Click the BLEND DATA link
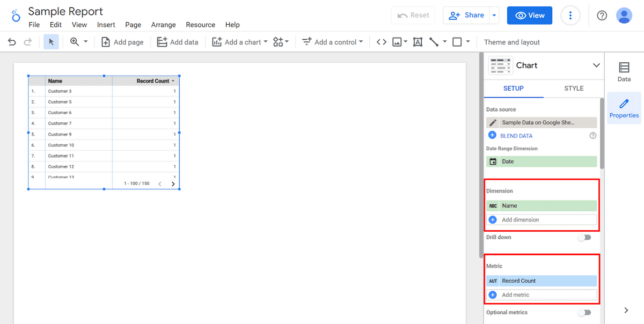Viewport: 644px width, 324px height. click(x=516, y=136)
